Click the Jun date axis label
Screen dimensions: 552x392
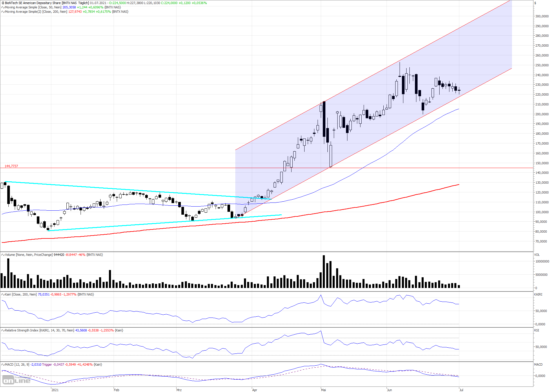[x=389, y=390]
